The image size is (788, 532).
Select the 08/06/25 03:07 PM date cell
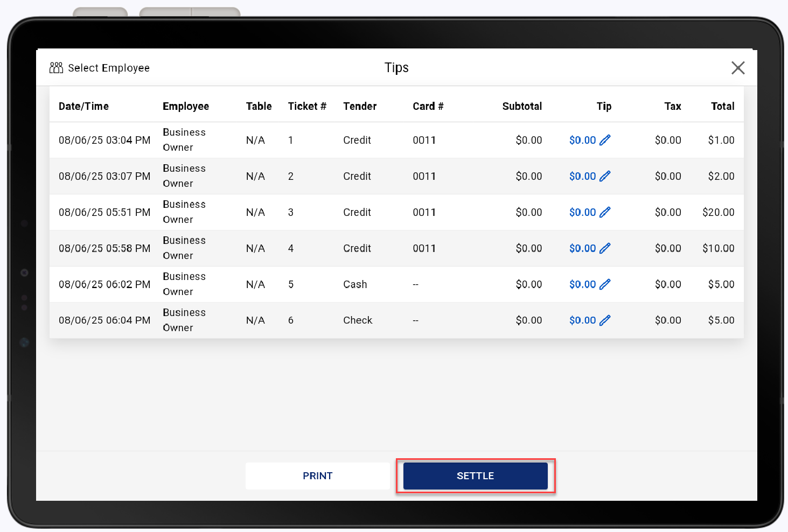point(104,176)
